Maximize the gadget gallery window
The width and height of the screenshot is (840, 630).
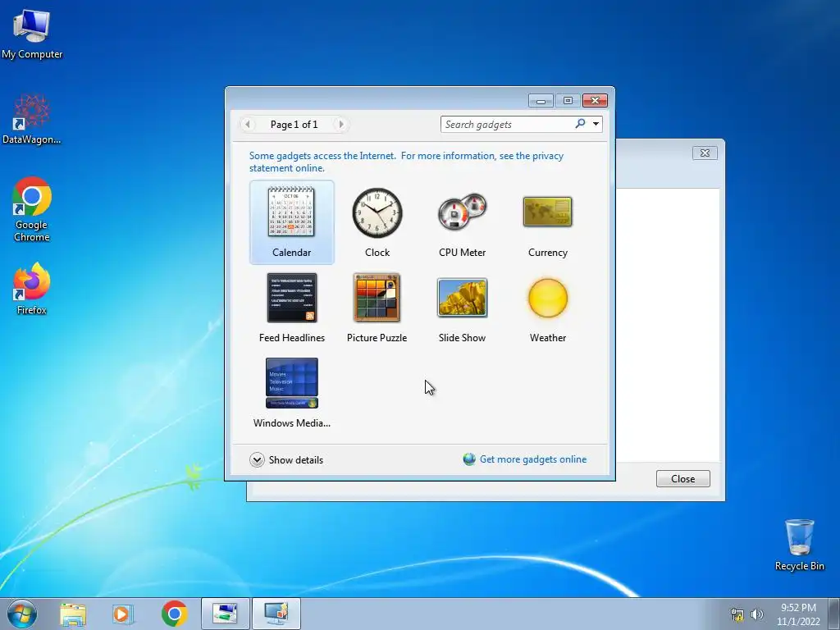(568, 101)
